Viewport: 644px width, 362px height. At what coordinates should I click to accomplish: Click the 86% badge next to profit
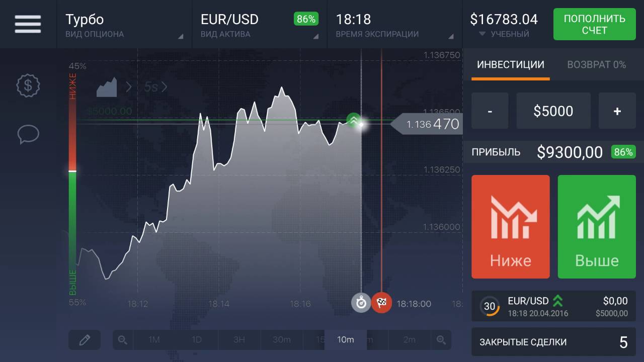tap(623, 152)
